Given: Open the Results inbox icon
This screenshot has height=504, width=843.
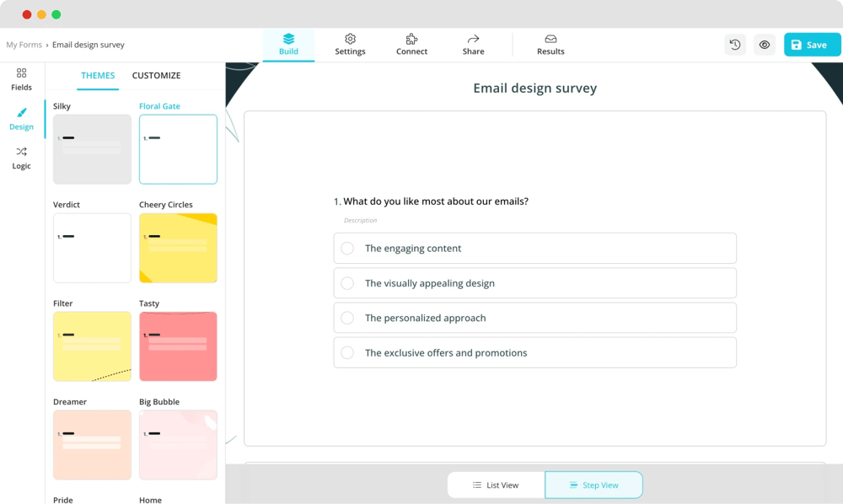Looking at the screenshot, I should 550,39.
